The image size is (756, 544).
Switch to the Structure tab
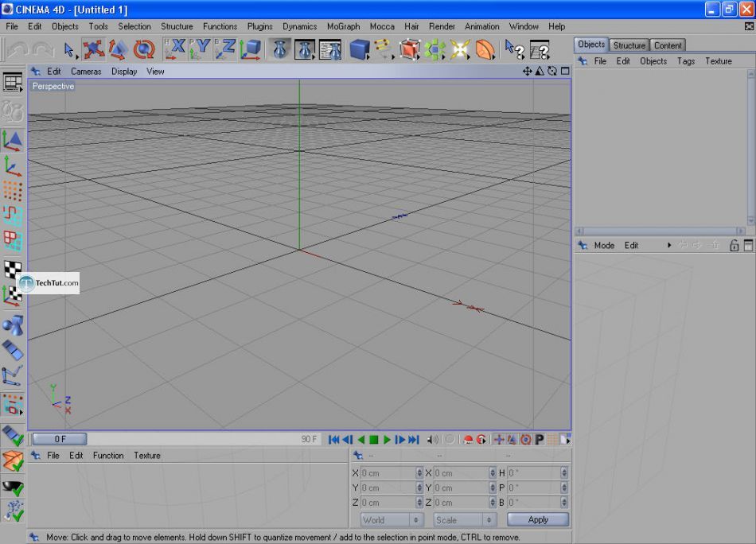click(629, 45)
